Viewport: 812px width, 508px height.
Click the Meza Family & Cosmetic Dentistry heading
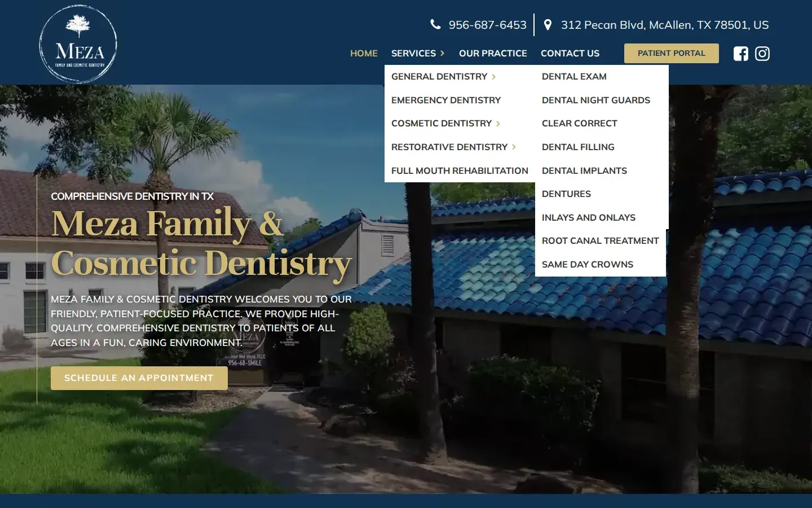pyautogui.click(x=201, y=244)
